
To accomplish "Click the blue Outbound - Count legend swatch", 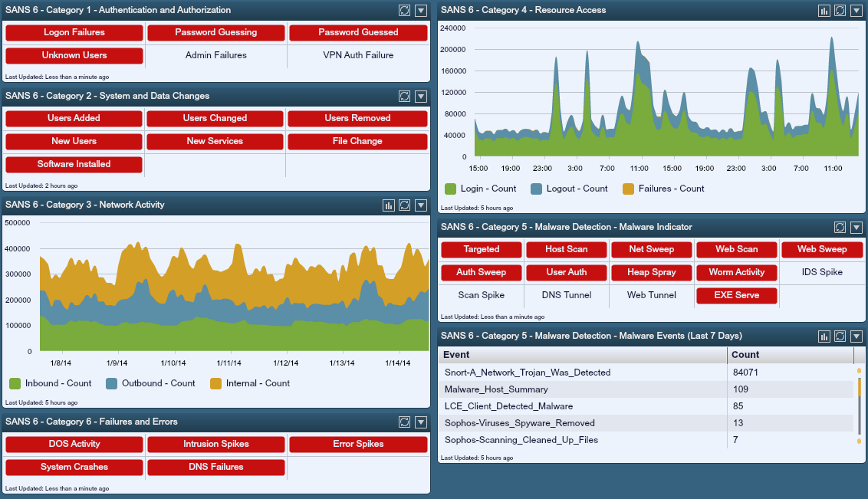I will (x=111, y=383).
